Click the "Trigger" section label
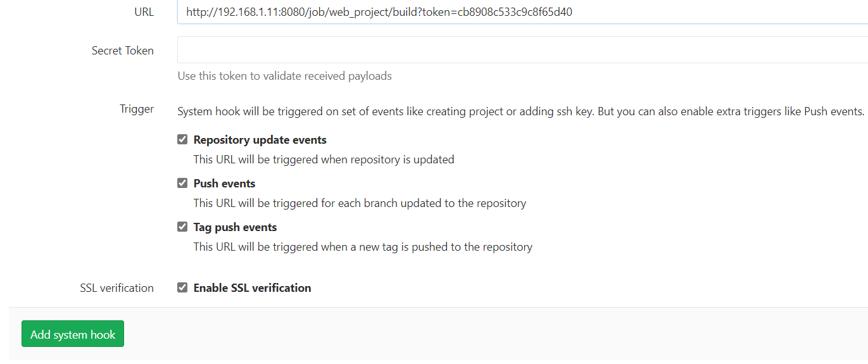This screenshot has height=364, width=868. pos(137,109)
